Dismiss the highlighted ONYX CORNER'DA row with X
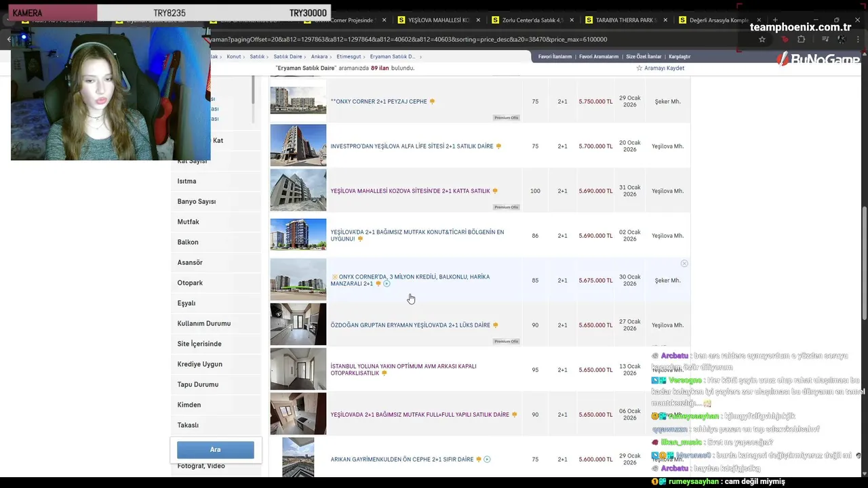This screenshot has height=488, width=868. 684,263
